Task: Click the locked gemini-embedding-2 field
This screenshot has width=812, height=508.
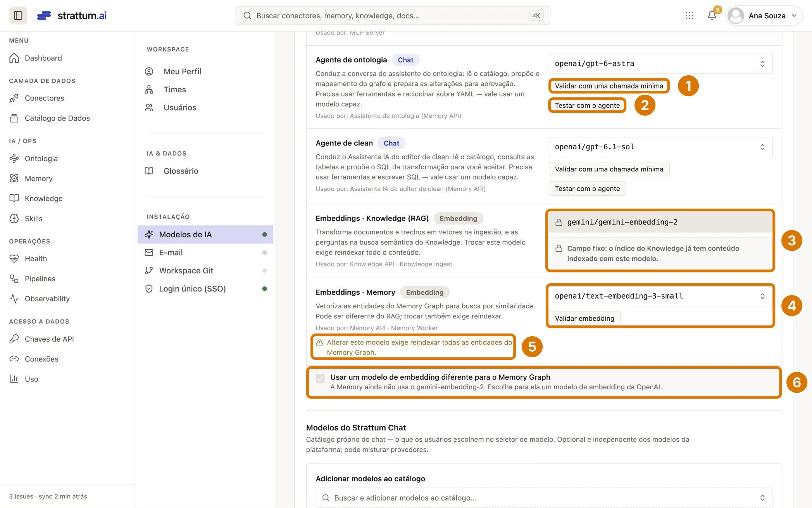Action: pyautogui.click(x=660, y=222)
